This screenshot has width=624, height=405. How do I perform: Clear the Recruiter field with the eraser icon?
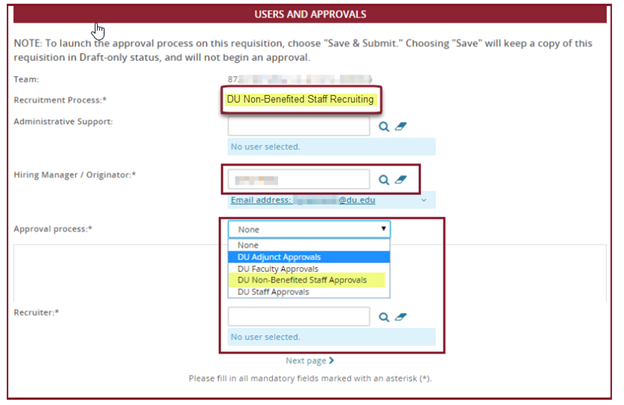pos(401,317)
